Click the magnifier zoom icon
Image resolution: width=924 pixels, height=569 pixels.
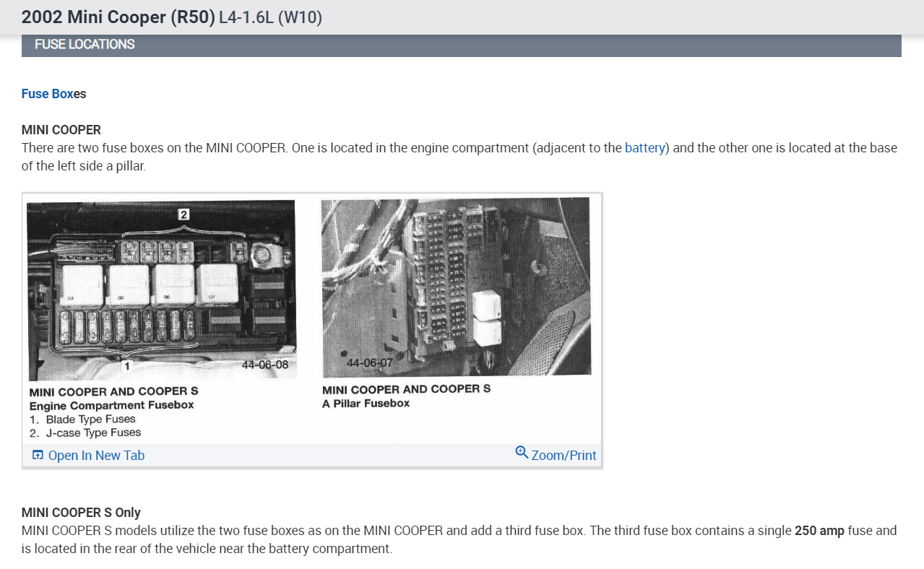[x=522, y=453]
